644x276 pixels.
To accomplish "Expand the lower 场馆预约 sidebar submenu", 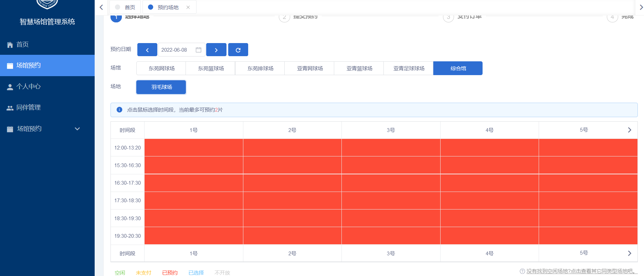I will point(77,129).
